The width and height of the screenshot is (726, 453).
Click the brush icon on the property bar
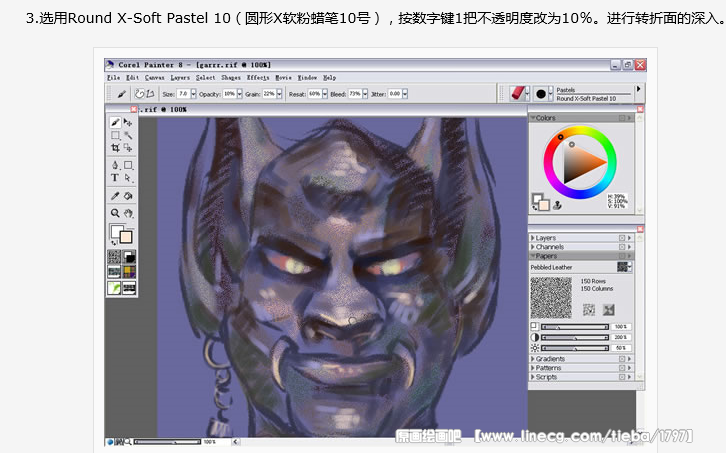click(x=121, y=94)
